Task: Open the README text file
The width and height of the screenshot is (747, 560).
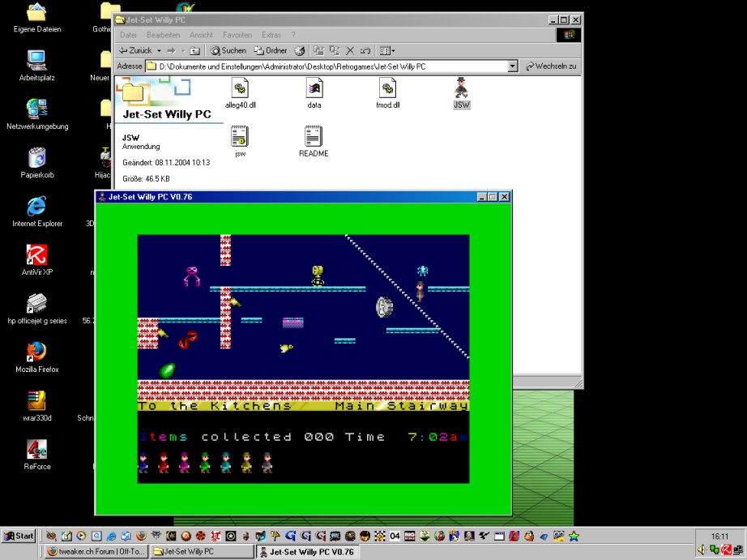Action: click(x=314, y=136)
